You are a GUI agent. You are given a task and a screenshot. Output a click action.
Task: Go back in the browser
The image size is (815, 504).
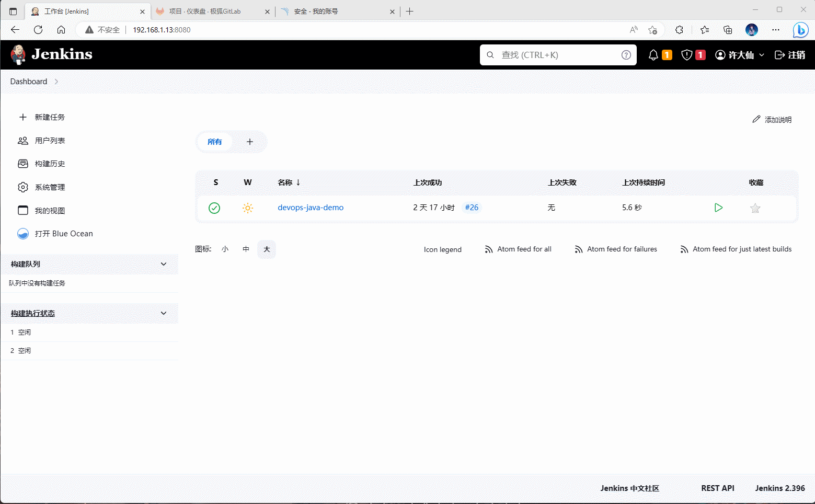point(15,30)
